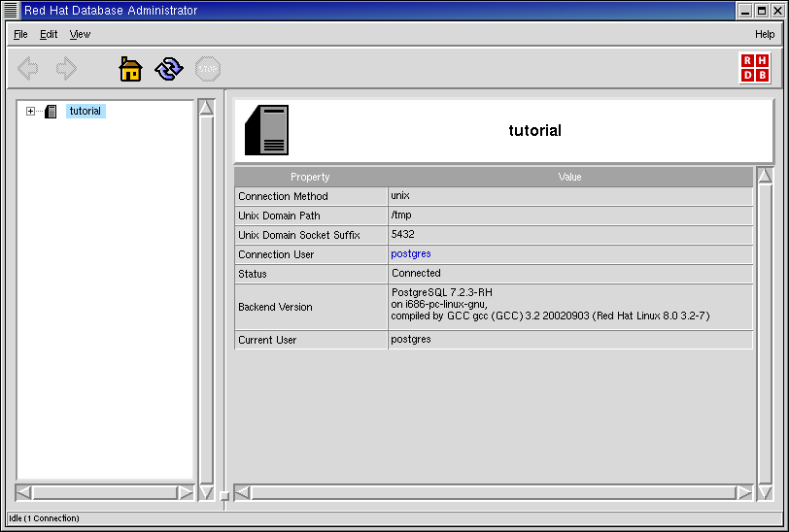Click the Connection Method property cell
The height and width of the screenshot is (532, 789).
click(x=311, y=196)
